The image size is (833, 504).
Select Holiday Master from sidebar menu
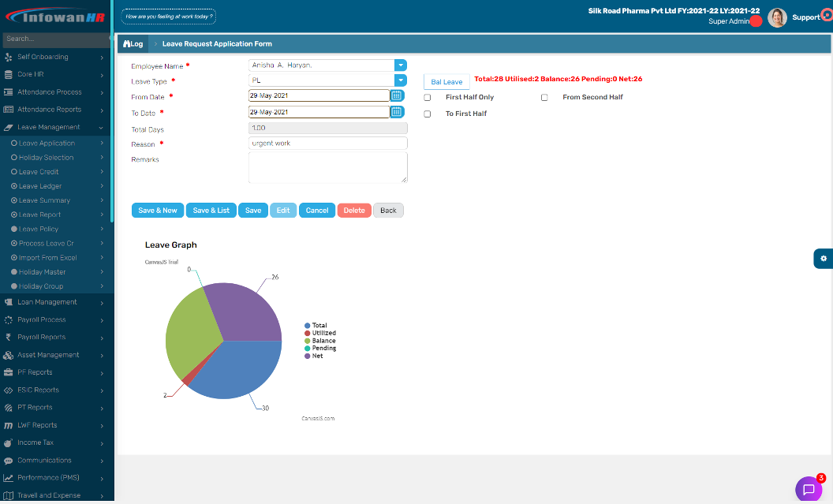(x=43, y=272)
